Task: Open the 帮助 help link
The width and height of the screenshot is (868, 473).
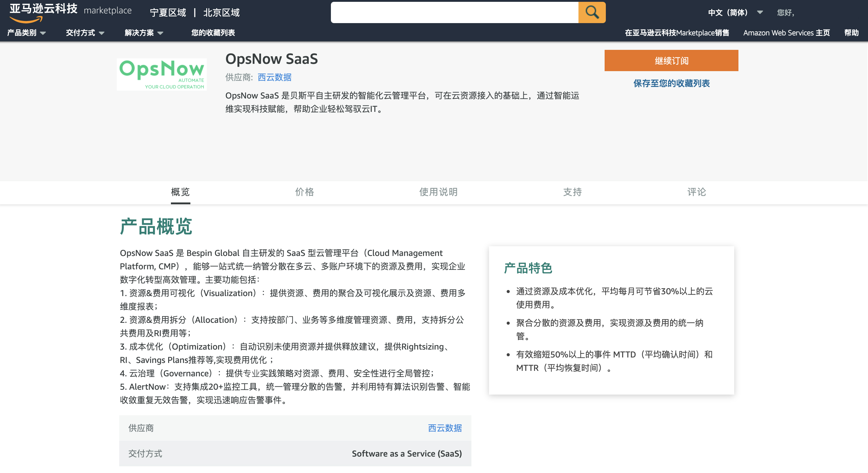Action: pos(851,33)
